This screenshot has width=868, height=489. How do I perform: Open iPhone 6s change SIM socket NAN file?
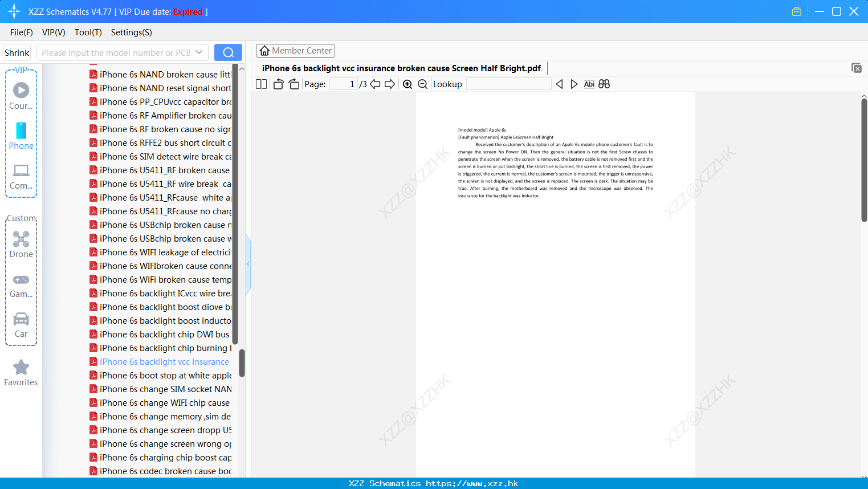pyautogui.click(x=160, y=389)
